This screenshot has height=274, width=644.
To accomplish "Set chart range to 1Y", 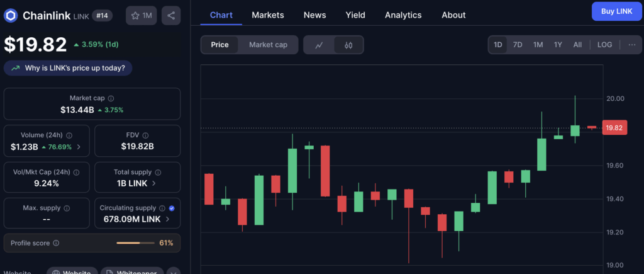I will point(558,45).
